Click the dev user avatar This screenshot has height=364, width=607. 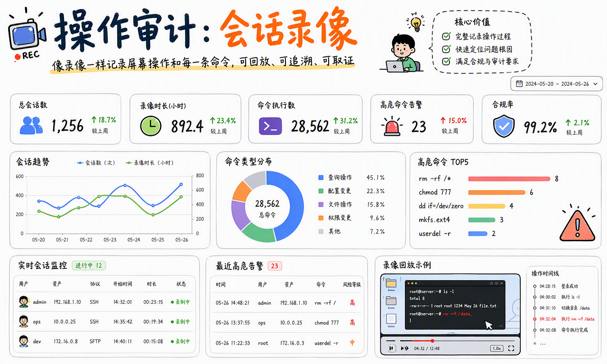click(24, 341)
